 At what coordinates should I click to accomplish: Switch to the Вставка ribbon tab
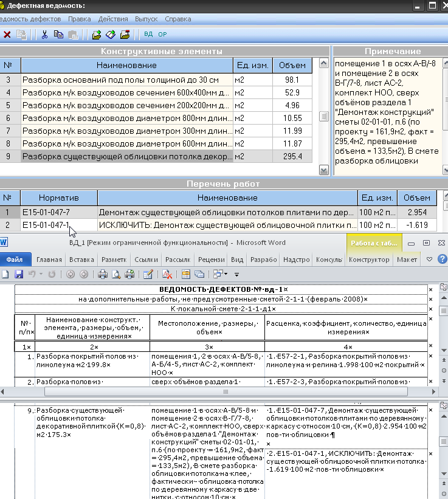[x=81, y=260]
